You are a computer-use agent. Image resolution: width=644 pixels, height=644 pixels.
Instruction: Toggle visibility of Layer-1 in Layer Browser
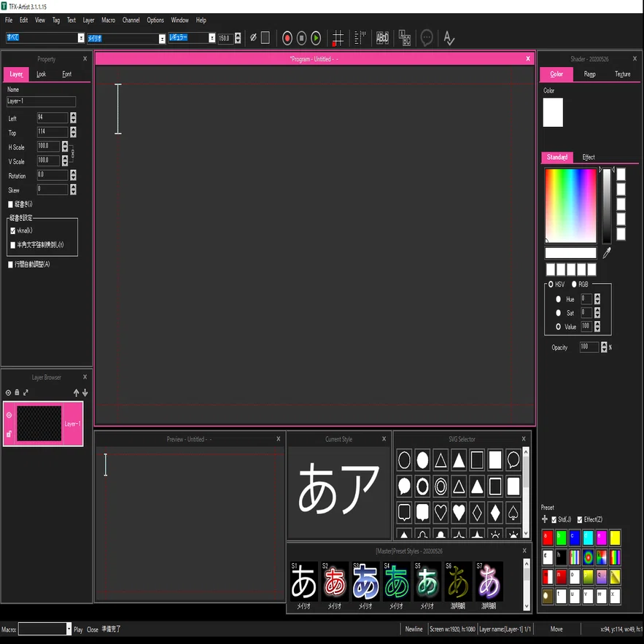[x=9, y=415]
